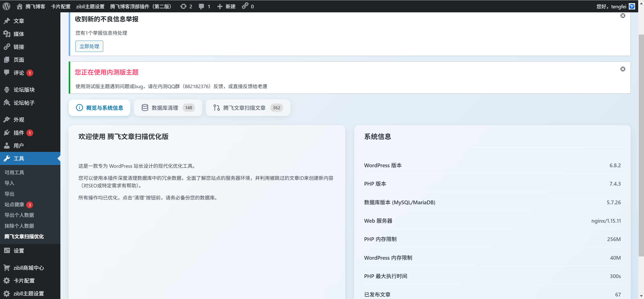
Task: Open the WordPress logo menu
Action: pos(6,6)
